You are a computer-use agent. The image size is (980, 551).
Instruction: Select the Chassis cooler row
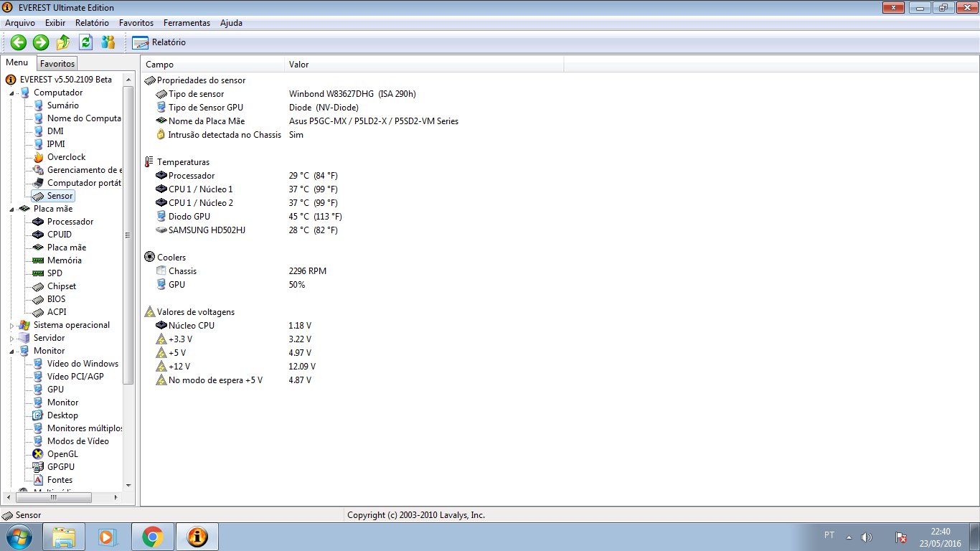tap(241, 271)
